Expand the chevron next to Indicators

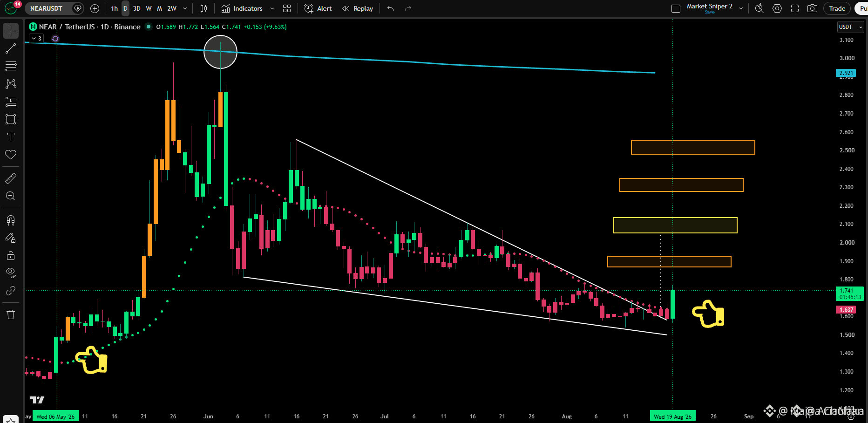[272, 8]
